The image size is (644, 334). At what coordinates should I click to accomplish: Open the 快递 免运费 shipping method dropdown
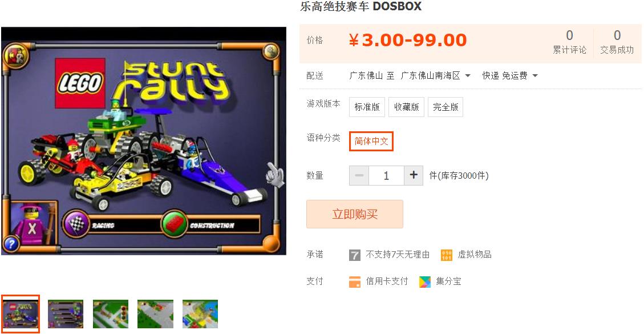pos(510,76)
